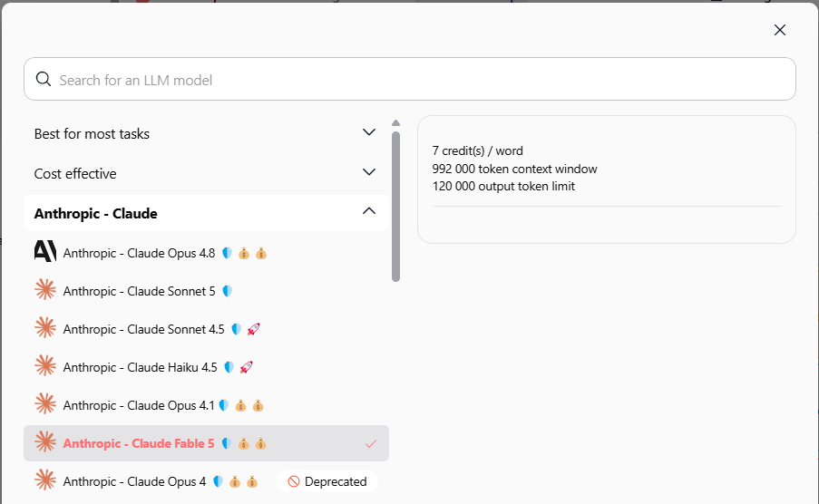The height and width of the screenshot is (504, 819).
Task: Click the shield icon on Claude Haiku 4.5
Action: click(x=229, y=368)
